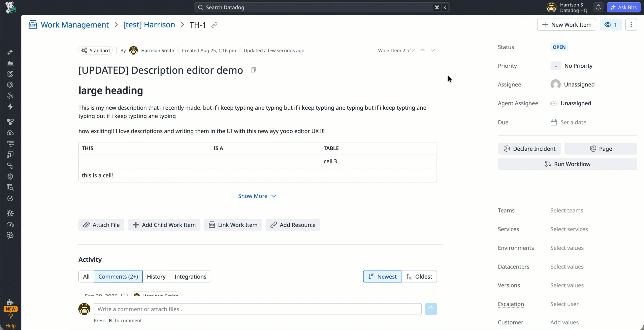Open the more options kebab menu
644x330 pixels.
click(631, 24)
